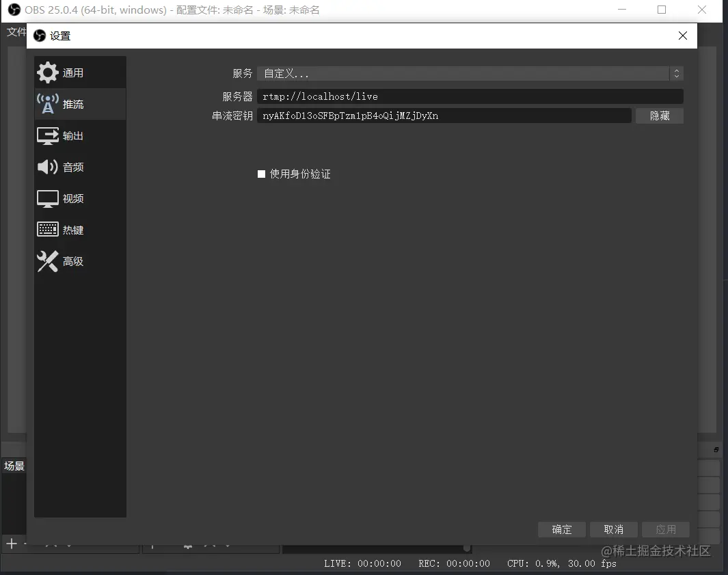Open the 服务 dropdown showing 自定义...
The height and width of the screenshot is (575, 728).
point(470,73)
